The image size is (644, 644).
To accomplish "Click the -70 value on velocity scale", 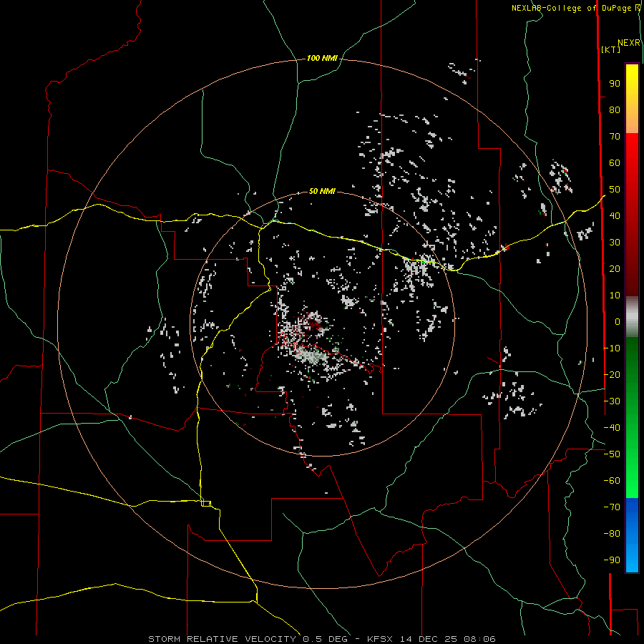I will 612,507.
